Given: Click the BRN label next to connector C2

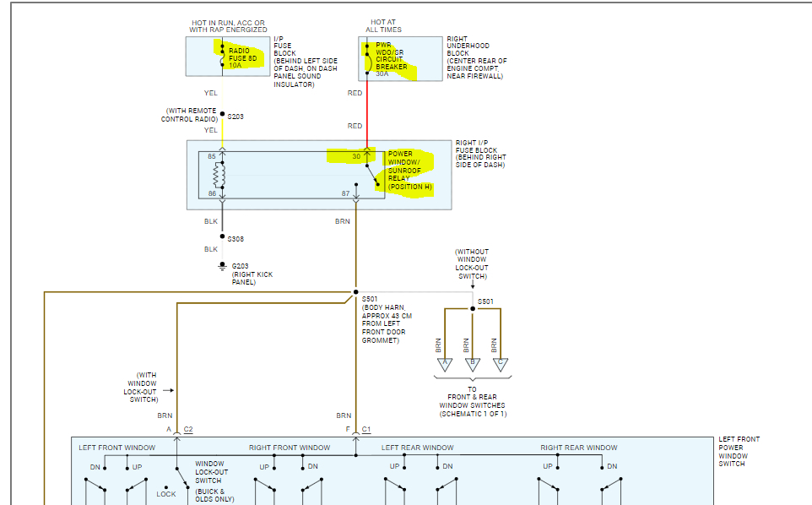Looking at the screenshot, I should (165, 415).
